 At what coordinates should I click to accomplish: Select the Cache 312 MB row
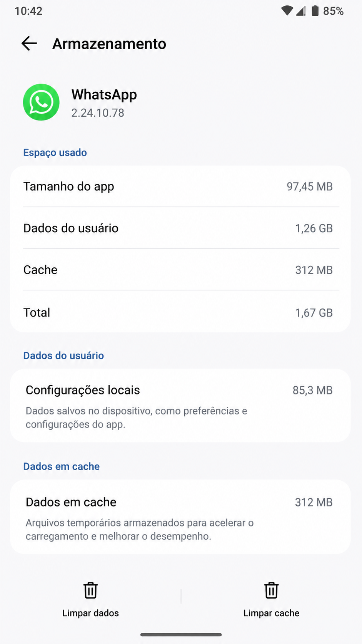pos(181,270)
